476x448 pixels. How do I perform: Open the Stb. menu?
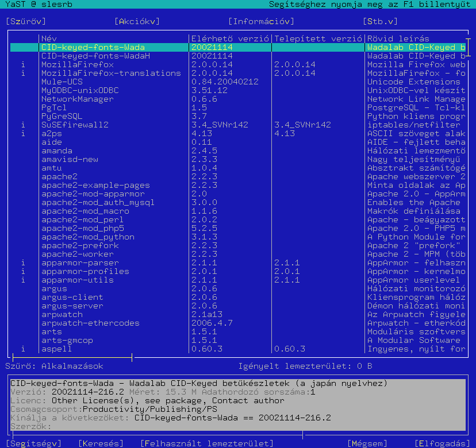(x=380, y=21)
